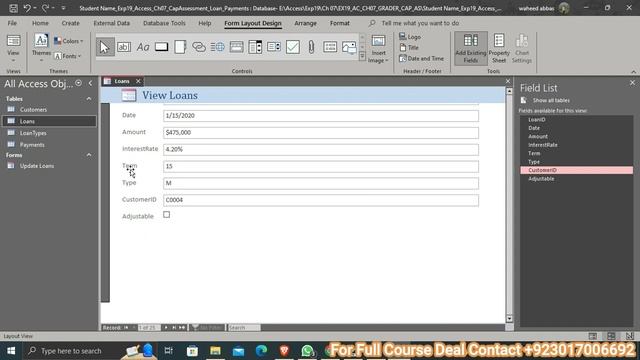Screen dimensions: 640x360
Task: Pick the Combo Box control icon
Action: [255, 47]
